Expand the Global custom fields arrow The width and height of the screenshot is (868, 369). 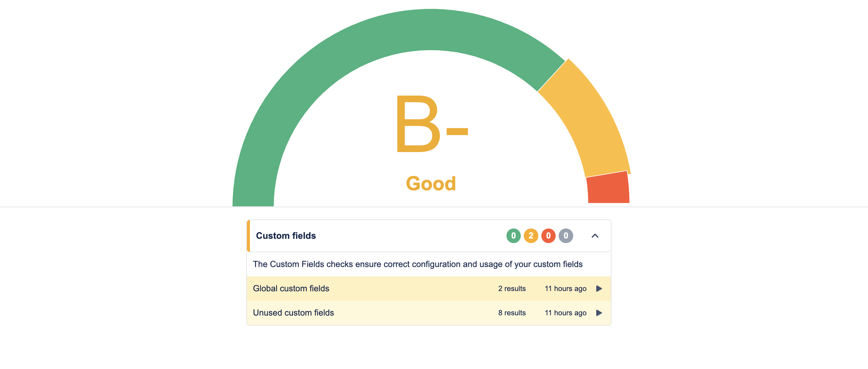[599, 288]
